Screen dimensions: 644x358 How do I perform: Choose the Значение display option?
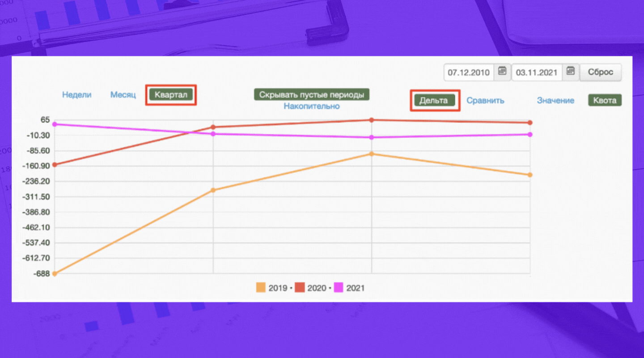555,100
